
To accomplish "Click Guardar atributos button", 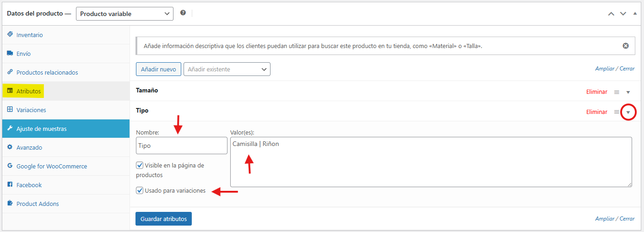I will [163, 219].
